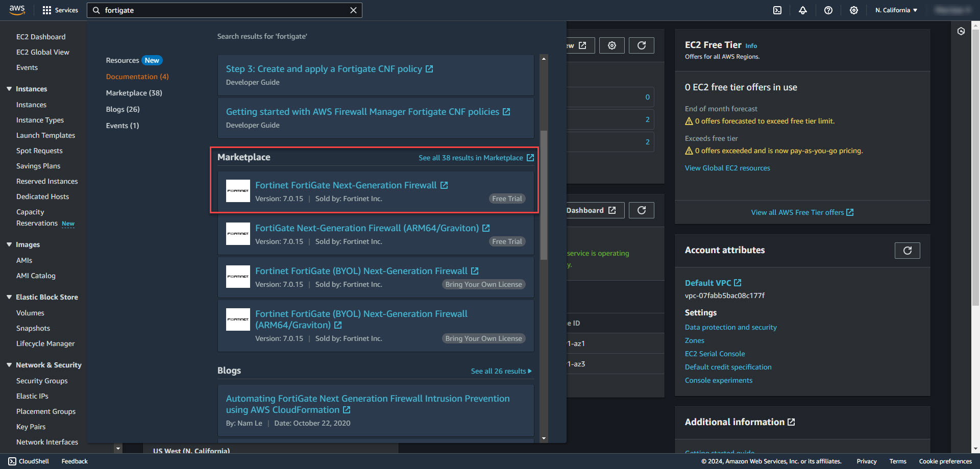This screenshot has width=980, height=469.
Task: Open the Default VPC link
Action: 713,283
